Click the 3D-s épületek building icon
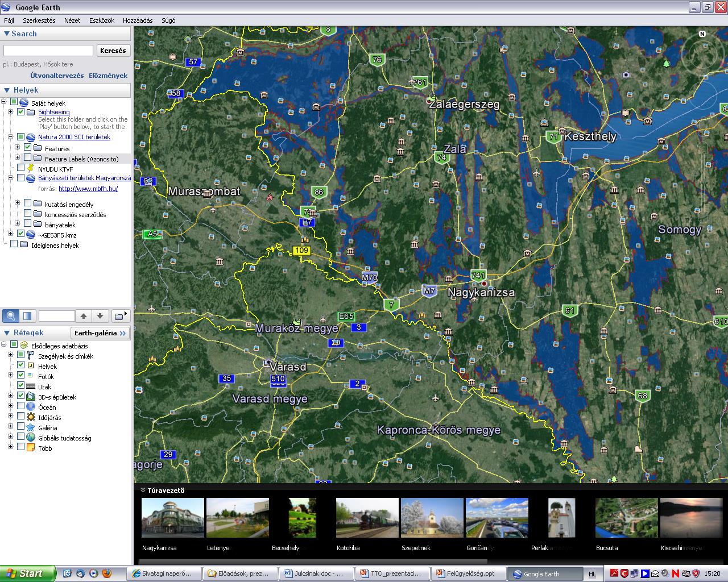 pos(31,397)
